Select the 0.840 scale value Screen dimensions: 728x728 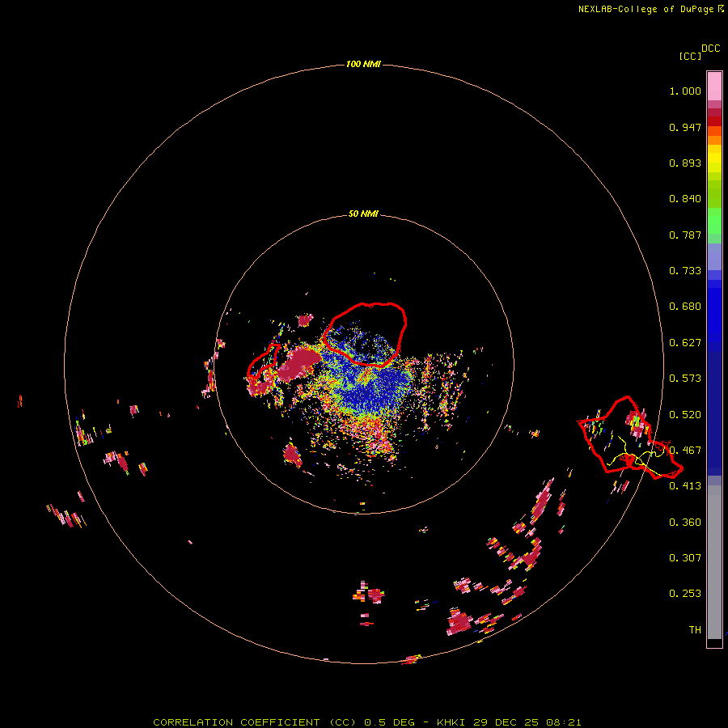point(685,199)
